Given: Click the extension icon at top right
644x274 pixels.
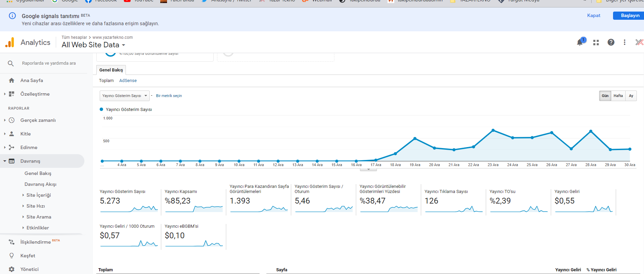Looking at the screenshot, I should coord(639,42).
